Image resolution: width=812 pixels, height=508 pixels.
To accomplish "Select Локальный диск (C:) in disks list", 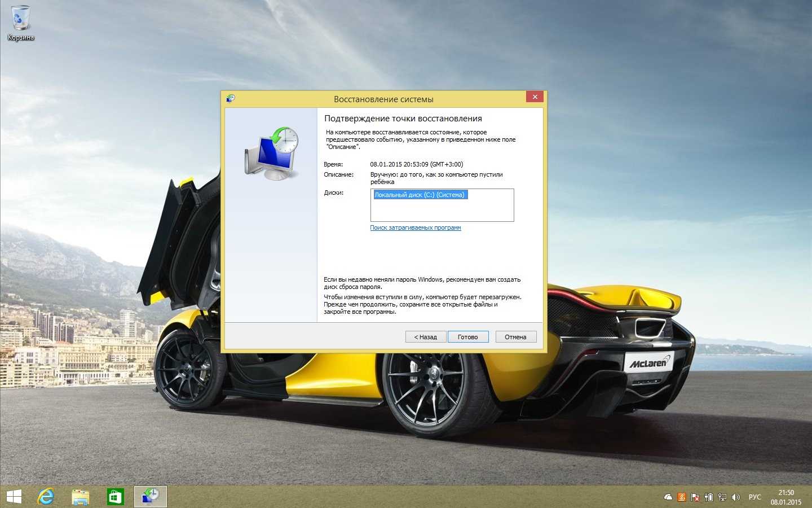I will pyautogui.click(x=420, y=195).
